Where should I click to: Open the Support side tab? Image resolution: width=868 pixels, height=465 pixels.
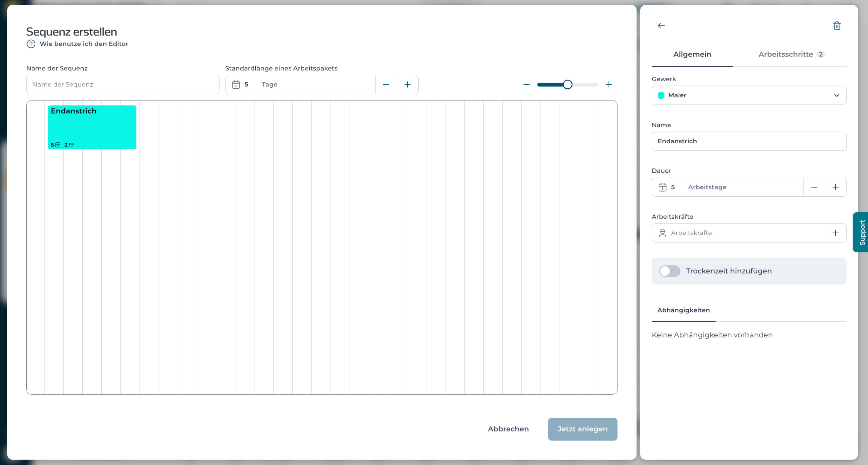(x=861, y=232)
